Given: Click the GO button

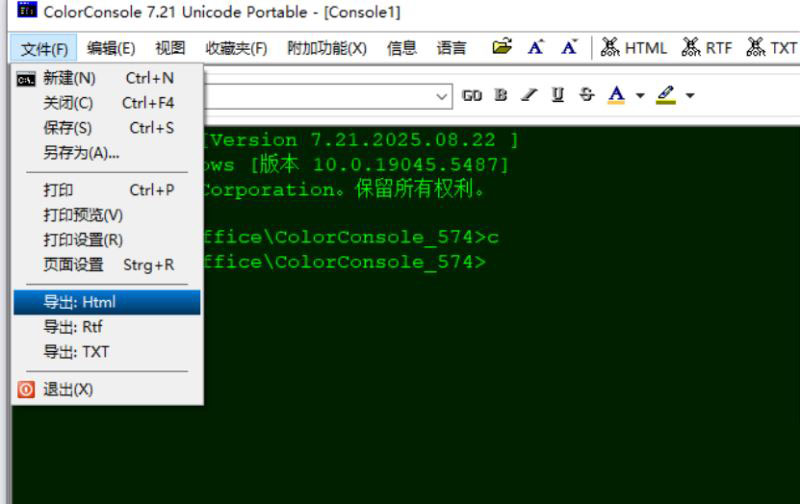Looking at the screenshot, I should pos(472,95).
